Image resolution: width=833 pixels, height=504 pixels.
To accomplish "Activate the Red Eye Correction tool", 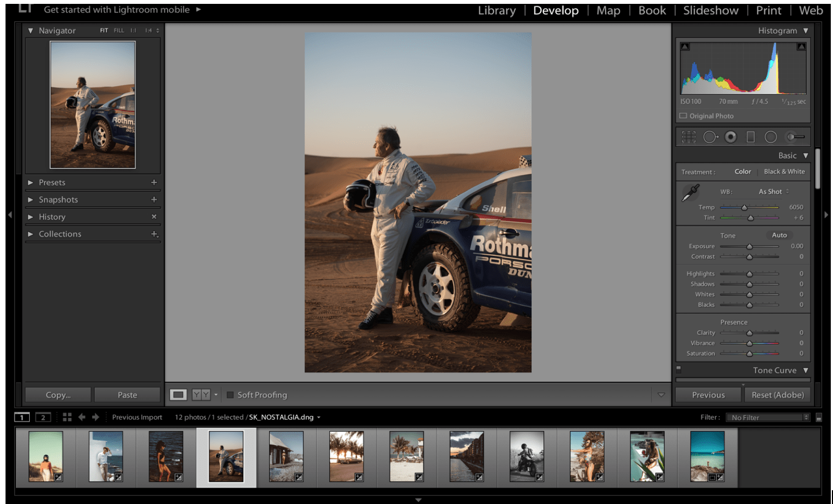I will 730,137.
